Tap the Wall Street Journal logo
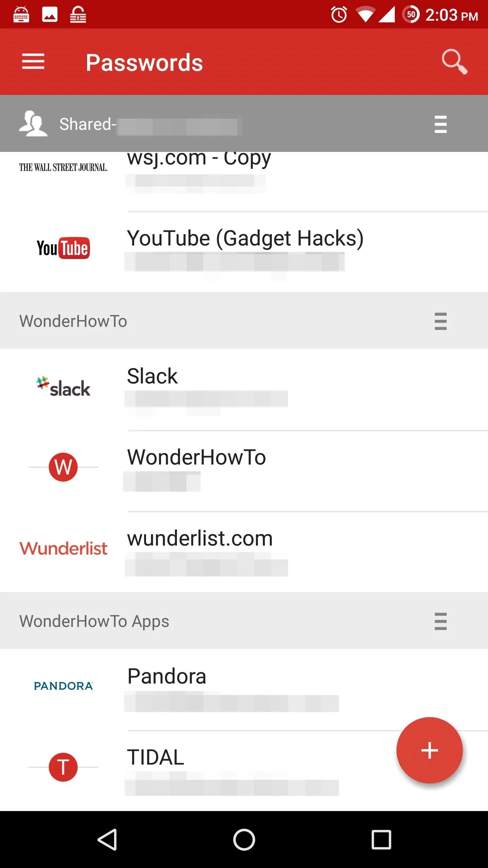 pyautogui.click(x=63, y=167)
